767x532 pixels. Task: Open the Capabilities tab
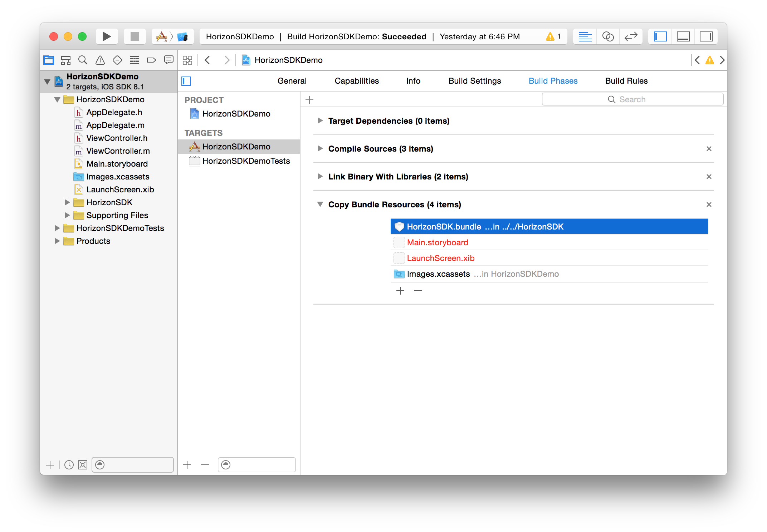click(357, 81)
